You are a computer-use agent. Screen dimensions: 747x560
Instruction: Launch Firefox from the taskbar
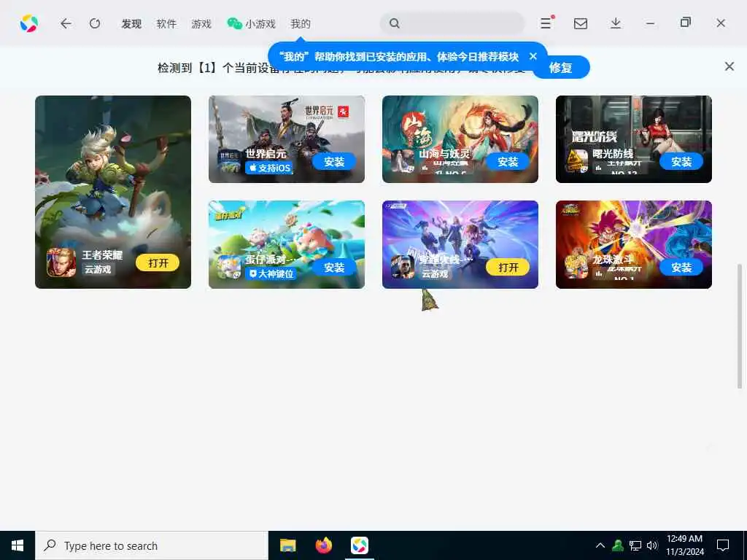pyautogui.click(x=323, y=545)
